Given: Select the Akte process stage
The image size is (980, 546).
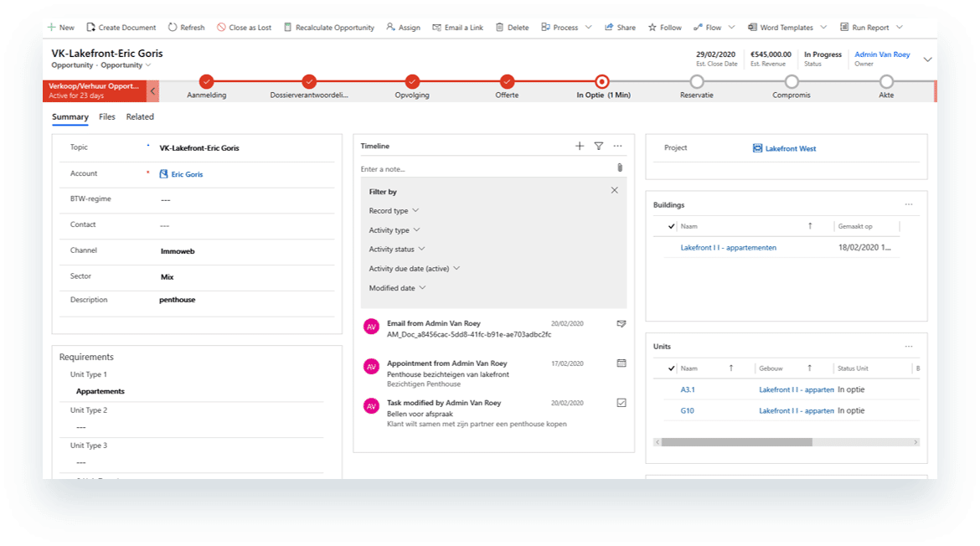Looking at the screenshot, I should [x=886, y=82].
